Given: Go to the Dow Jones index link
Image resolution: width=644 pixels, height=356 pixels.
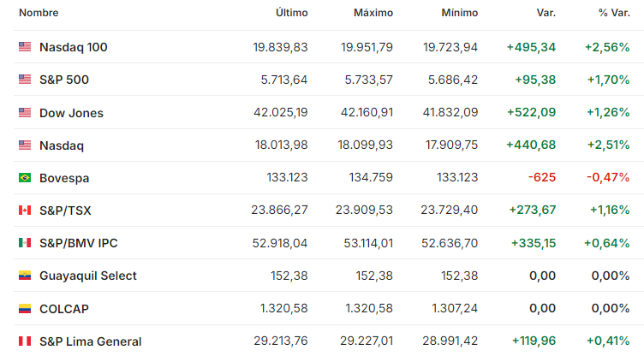Looking at the screenshot, I should 71,113.
